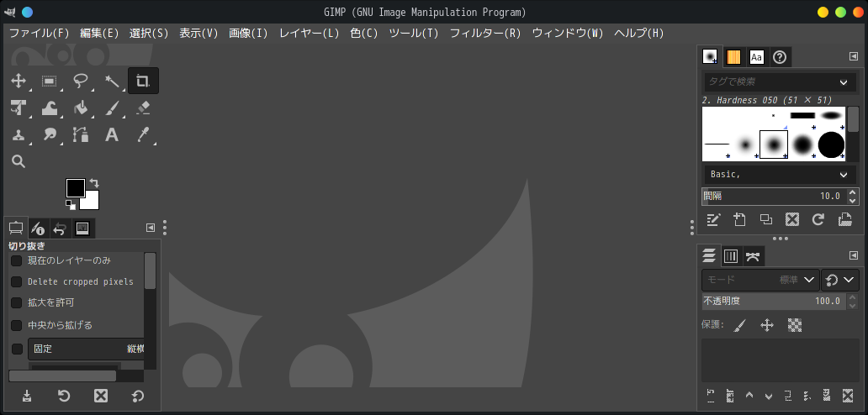
Task: Click the 不透明度 opacity slider
Action: coord(775,301)
